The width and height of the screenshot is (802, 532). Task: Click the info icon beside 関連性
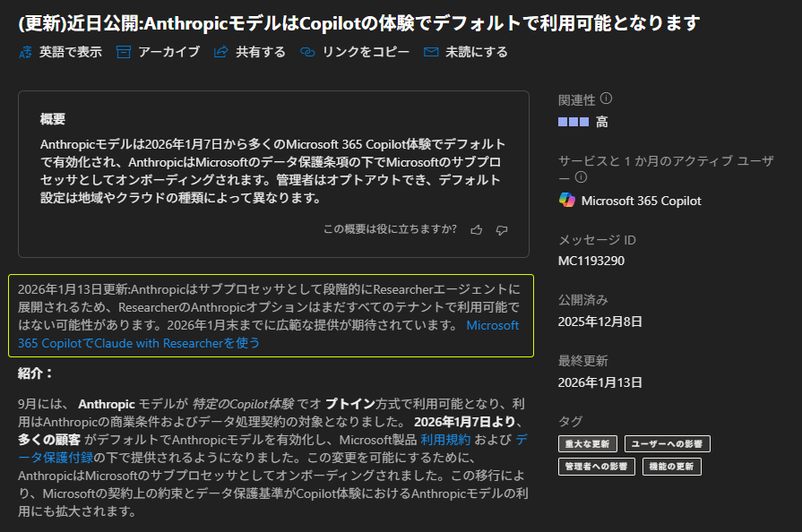607,99
